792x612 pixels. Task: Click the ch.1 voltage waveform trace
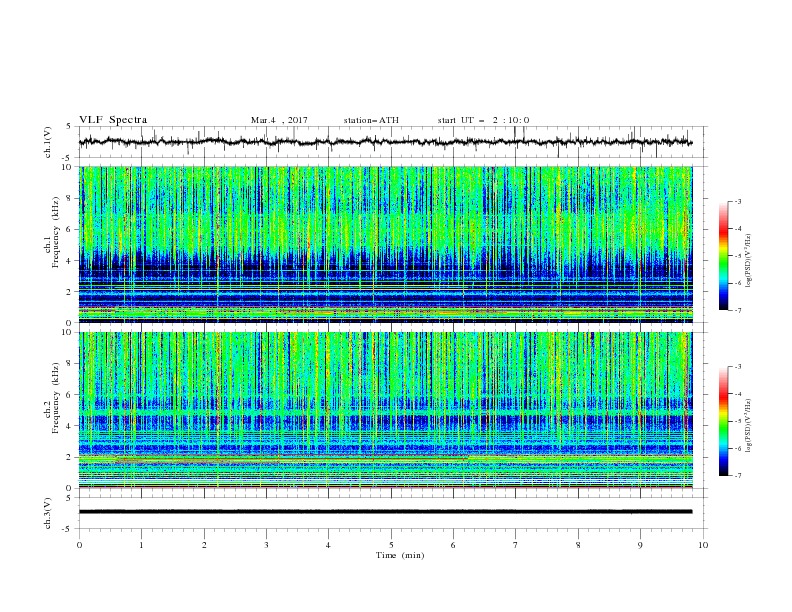coord(385,142)
